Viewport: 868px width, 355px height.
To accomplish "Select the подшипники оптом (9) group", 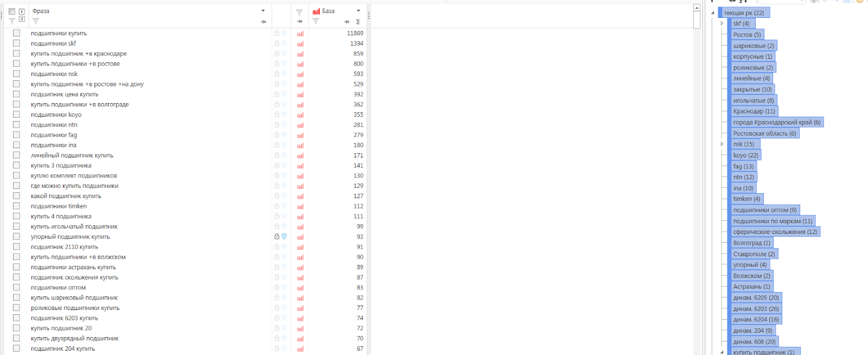I will click(x=765, y=210).
